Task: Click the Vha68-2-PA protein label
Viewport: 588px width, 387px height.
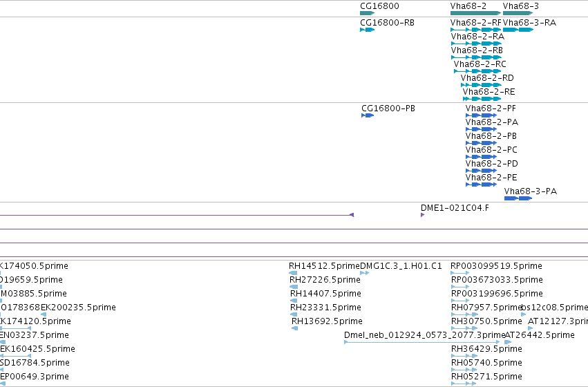Action: [492, 122]
